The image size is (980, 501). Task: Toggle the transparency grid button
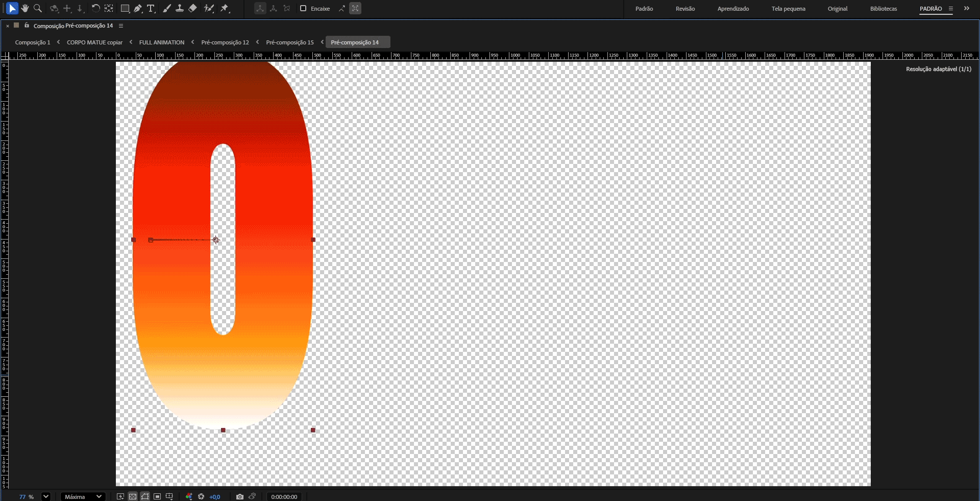pyautogui.click(x=133, y=496)
